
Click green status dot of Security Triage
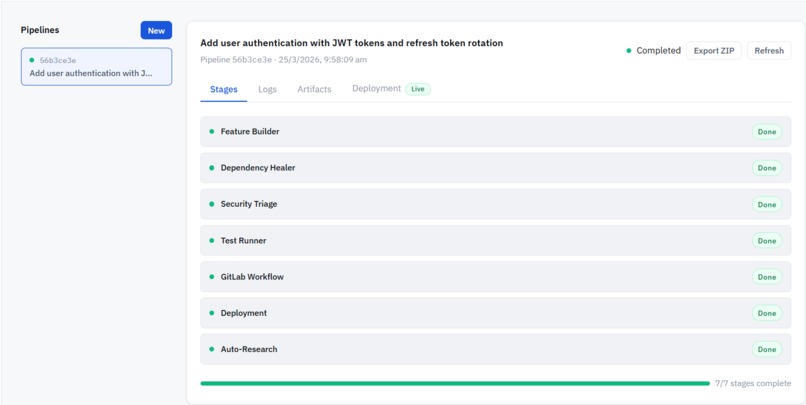pos(211,204)
